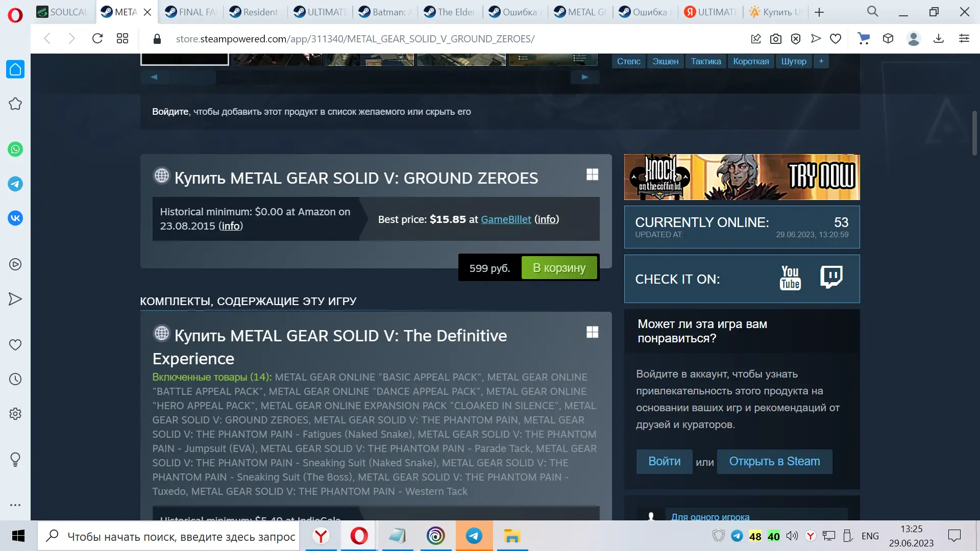Close the active META tab
This screenshot has height=551, width=980.
(148, 12)
